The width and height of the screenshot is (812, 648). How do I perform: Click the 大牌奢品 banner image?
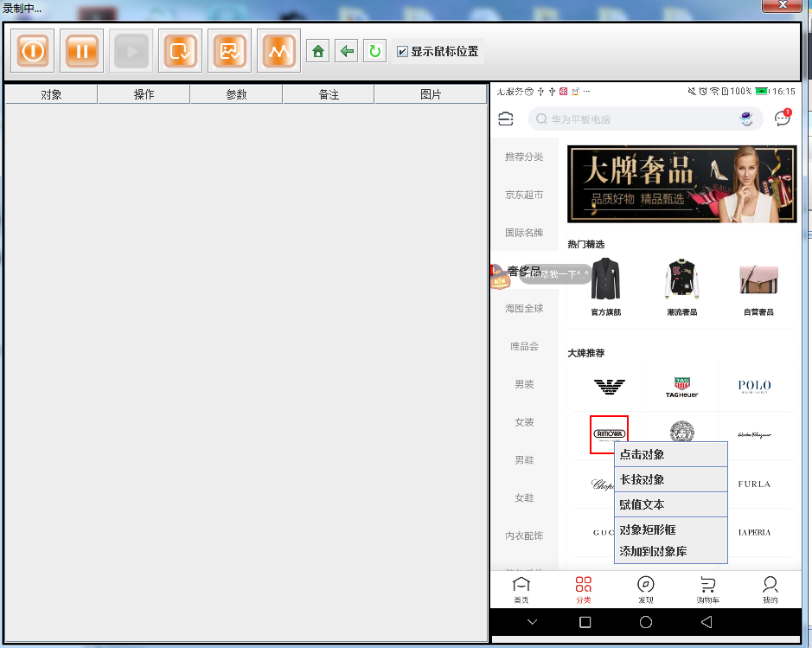[x=681, y=184]
